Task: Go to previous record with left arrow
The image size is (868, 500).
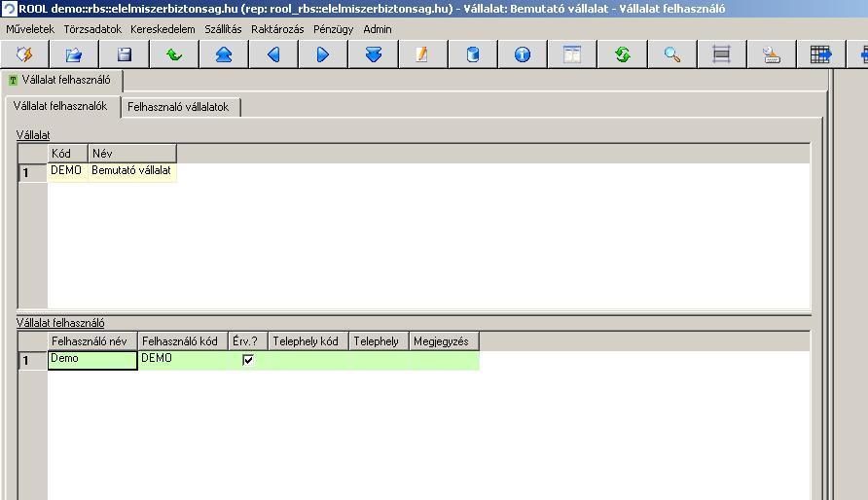Action: tap(273, 54)
